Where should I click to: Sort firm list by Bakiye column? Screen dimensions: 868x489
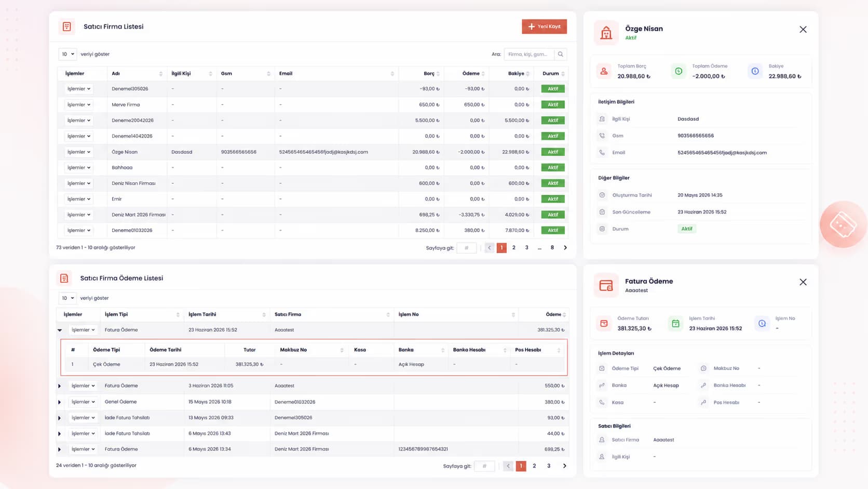[x=527, y=74]
